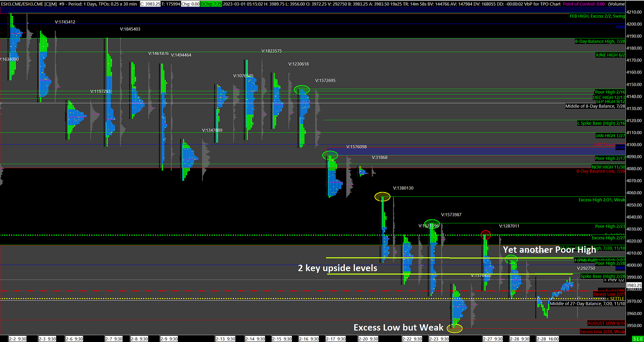Click the 4050.00 price on the scale
The height and width of the screenshot is (342, 644).
click(635, 205)
